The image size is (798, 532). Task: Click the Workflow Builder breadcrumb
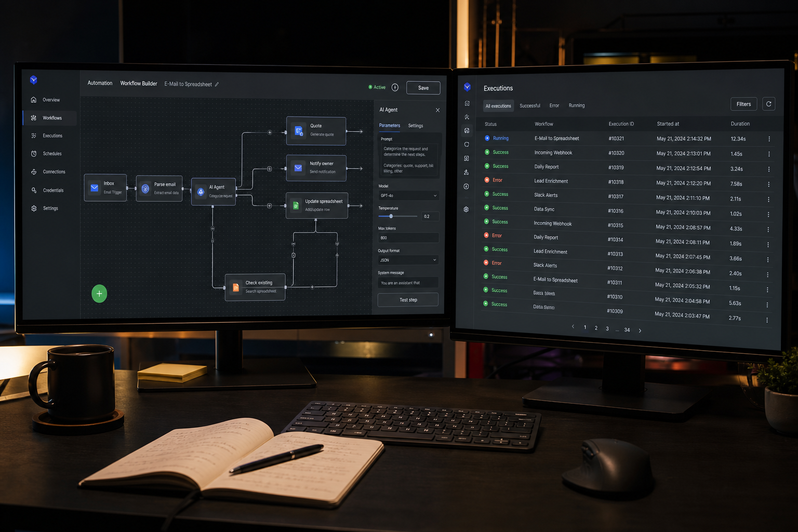point(139,83)
